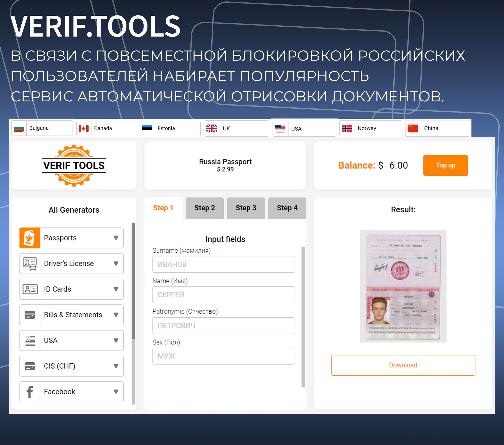504x445 pixels.
Task: Expand the ID Cards dropdown arrow
Action: (x=116, y=289)
